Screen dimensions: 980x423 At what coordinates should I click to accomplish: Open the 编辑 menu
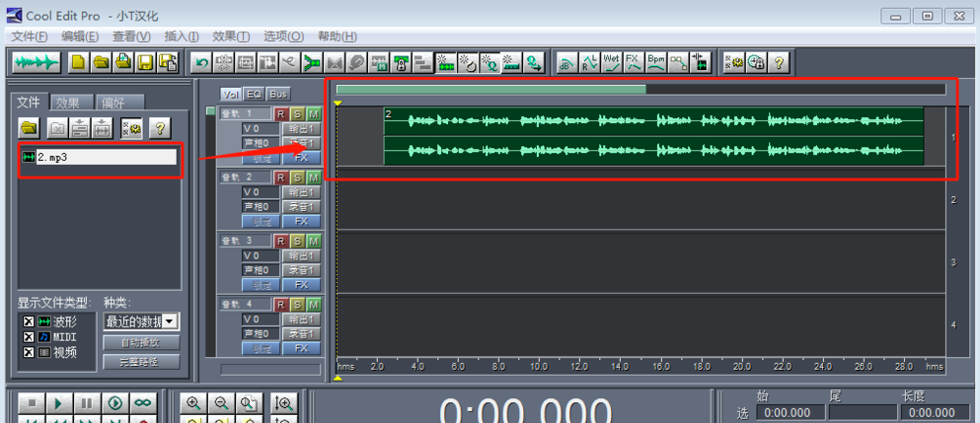coord(80,36)
